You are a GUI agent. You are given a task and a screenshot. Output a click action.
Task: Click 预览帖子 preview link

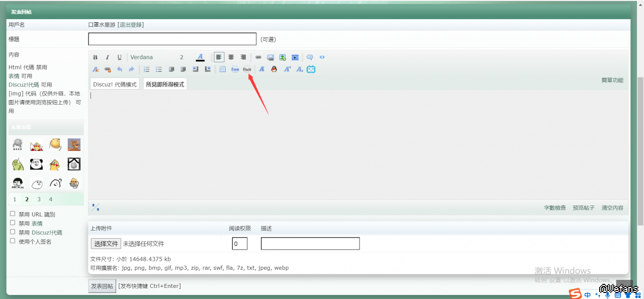584,208
